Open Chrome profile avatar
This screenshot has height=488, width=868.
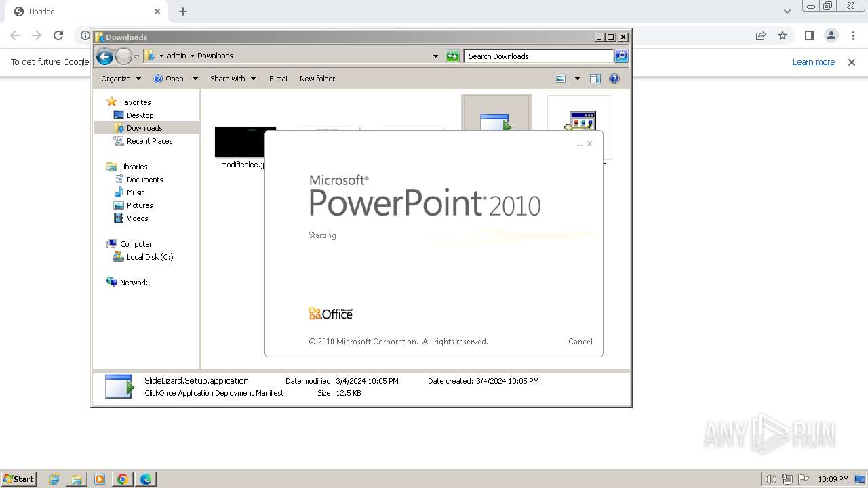coord(831,35)
